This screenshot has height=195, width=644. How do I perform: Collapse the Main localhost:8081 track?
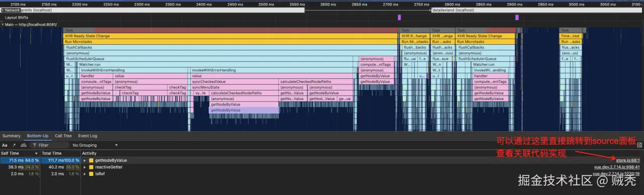pyautogui.click(x=3, y=24)
